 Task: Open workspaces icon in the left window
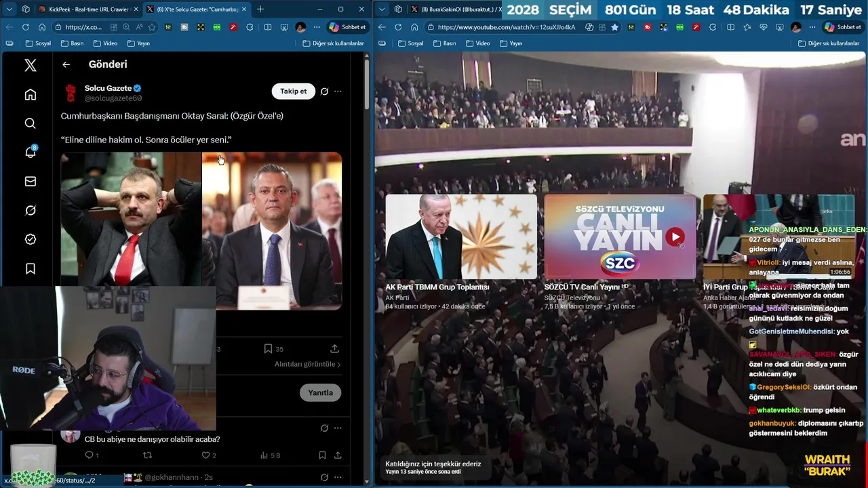pyautogui.click(x=26, y=9)
